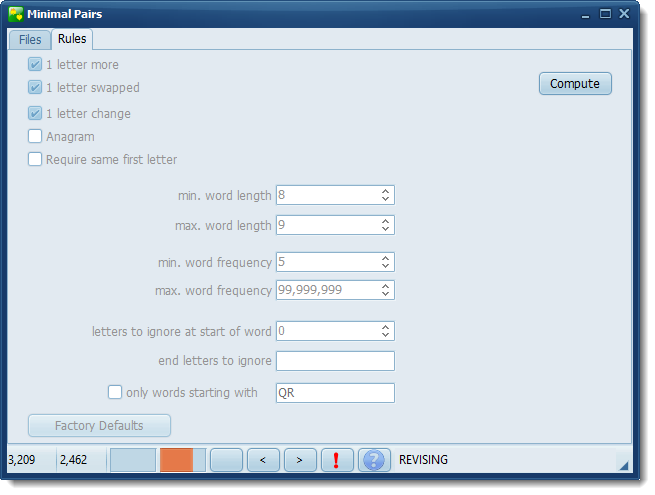Screen dimensions: 655x495
Task: Reset with Factory Defaults button
Action: (99, 425)
